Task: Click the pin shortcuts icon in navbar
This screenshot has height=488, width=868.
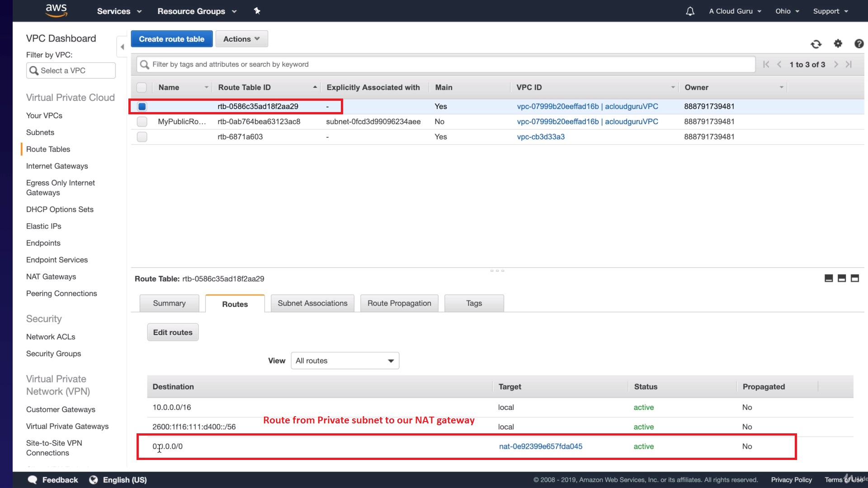Action: (257, 11)
